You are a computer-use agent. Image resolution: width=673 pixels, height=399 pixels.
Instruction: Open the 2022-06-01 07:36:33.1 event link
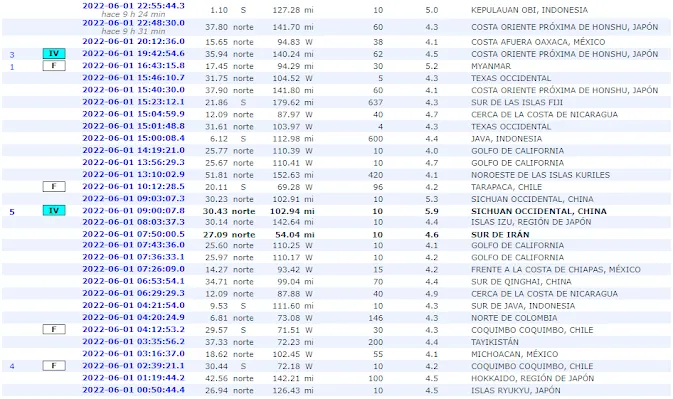133,257
